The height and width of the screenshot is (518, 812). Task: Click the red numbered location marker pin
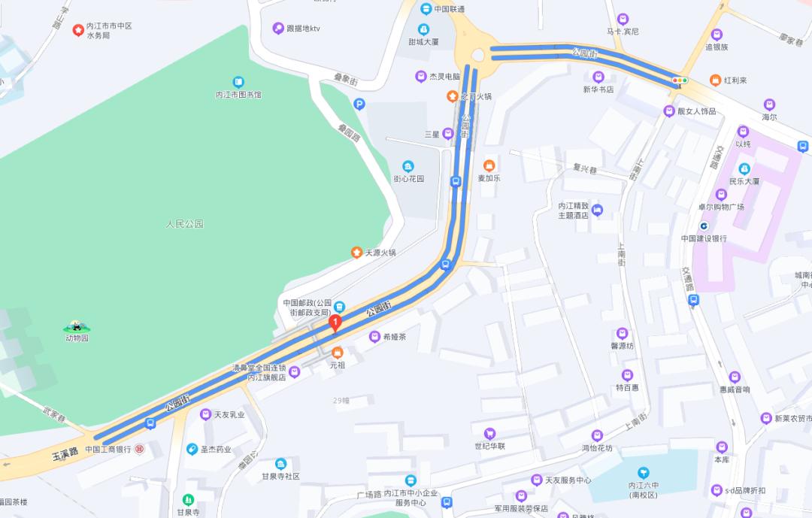335,323
